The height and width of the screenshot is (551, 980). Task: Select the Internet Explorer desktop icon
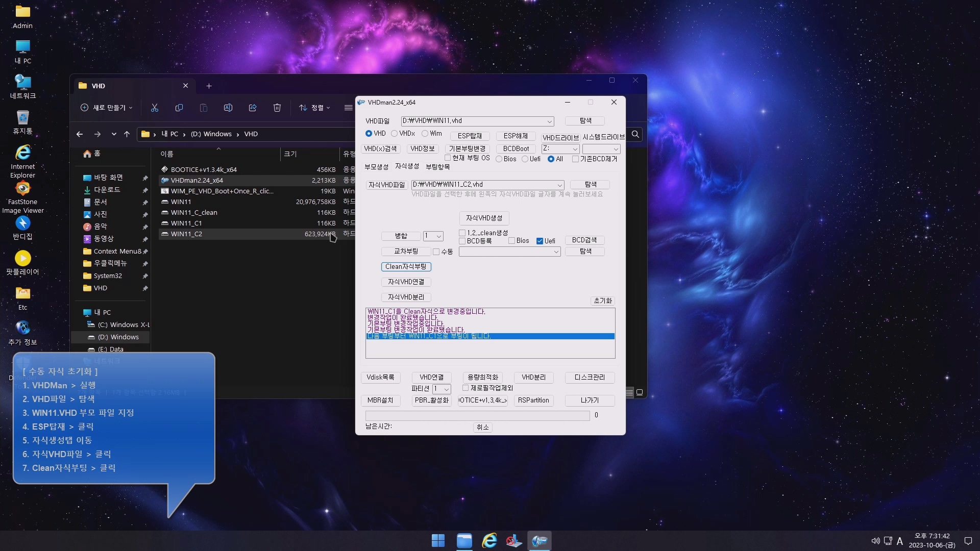point(22,161)
